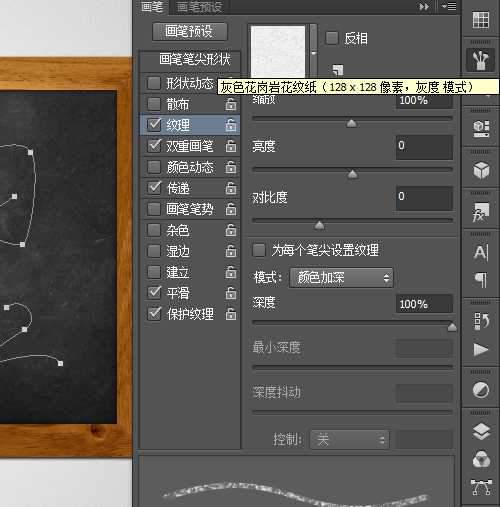Open the Paragraph panel icon
Screen dimensions: 500x507
pos(481,280)
